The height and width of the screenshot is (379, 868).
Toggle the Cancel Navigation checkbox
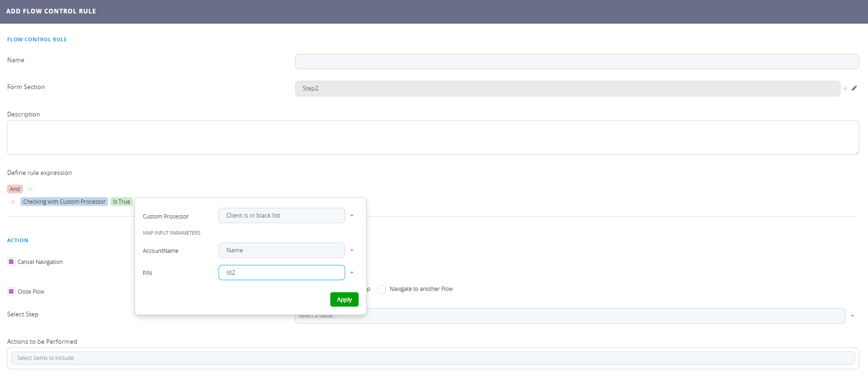click(11, 262)
